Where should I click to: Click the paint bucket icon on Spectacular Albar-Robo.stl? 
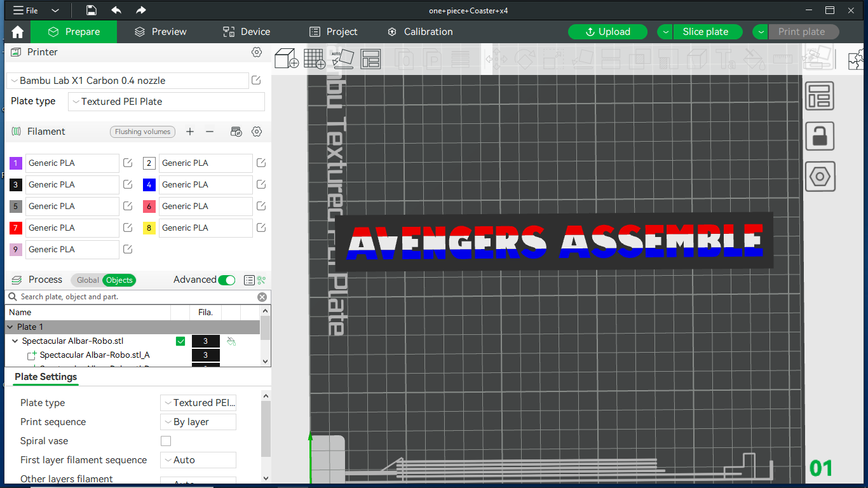tap(231, 341)
